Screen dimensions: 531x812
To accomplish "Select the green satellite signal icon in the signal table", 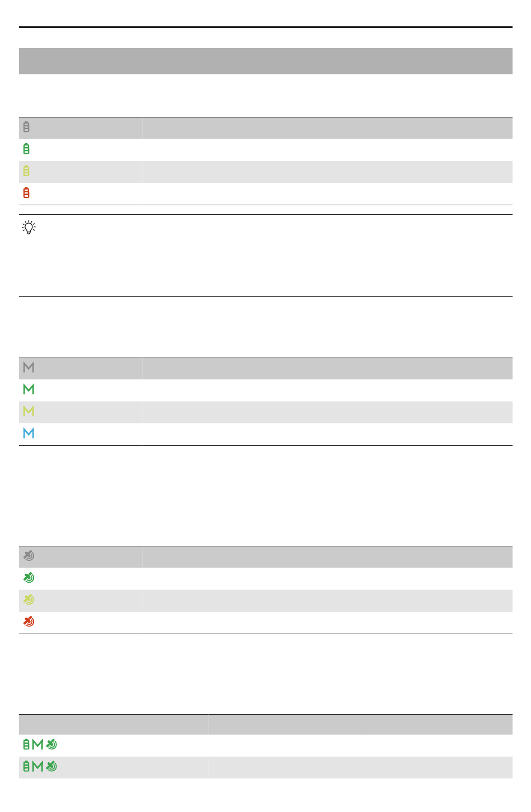I will point(29,578).
